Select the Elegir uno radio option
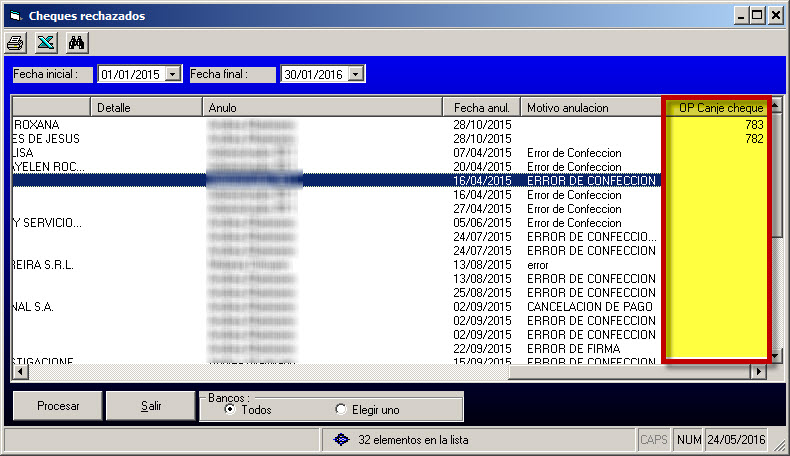Image resolution: width=790 pixels, height=456 pixels. (341, 409)
